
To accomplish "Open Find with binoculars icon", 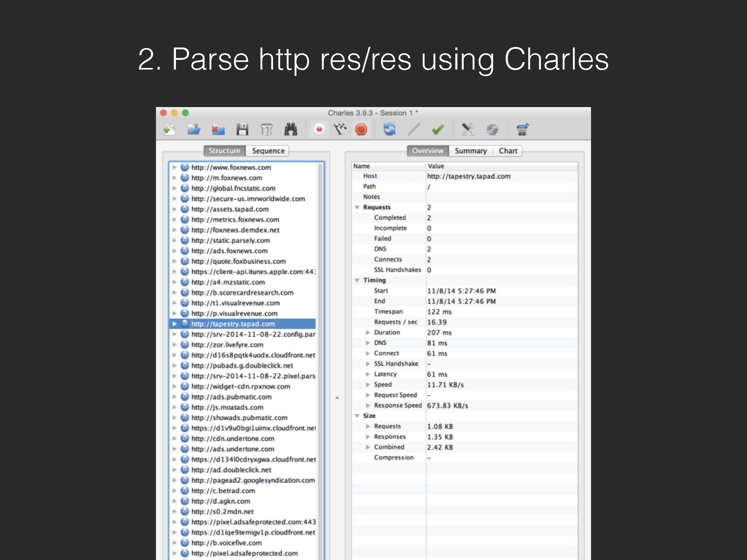I will [291, 129].
